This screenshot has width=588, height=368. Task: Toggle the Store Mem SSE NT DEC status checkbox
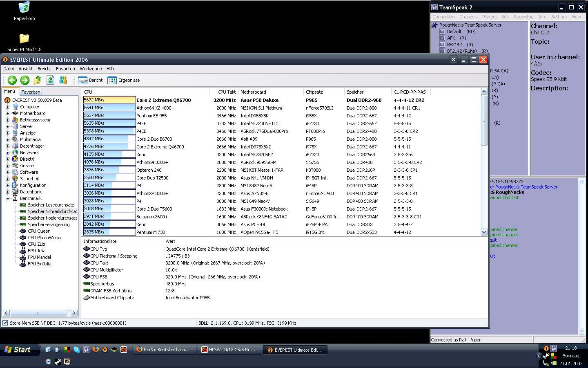pyautogui.click(x=5, y=323)
